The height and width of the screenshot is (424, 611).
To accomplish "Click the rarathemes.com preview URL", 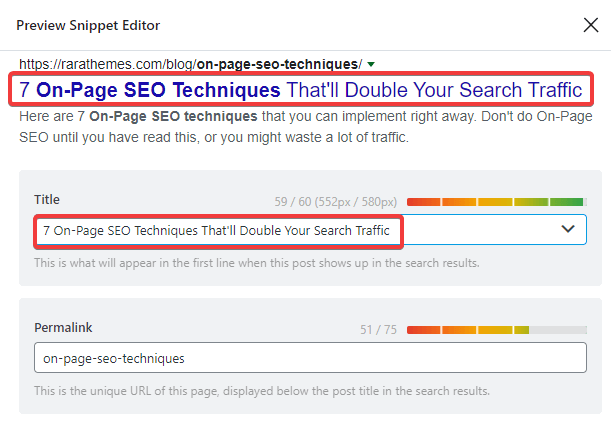I will (x=190, y=64).
